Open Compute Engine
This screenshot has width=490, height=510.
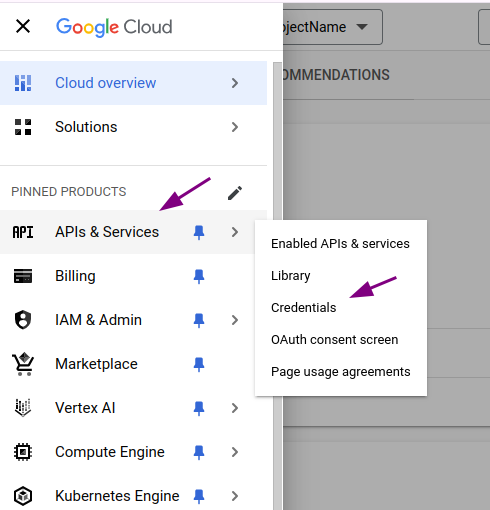pyautogui.click(x=133, y=452)
